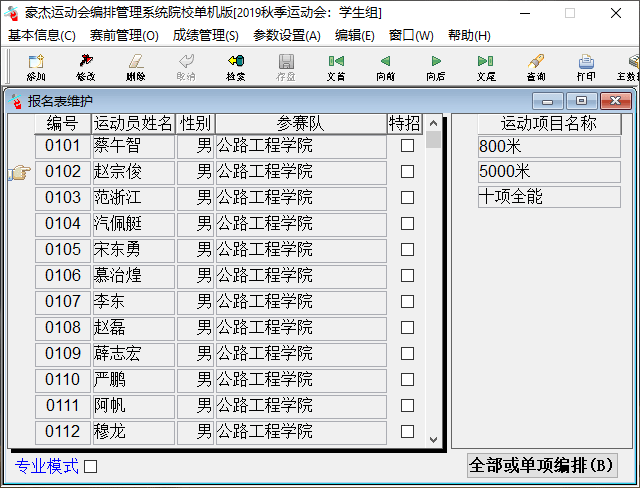The width and height of the screenshot is (640, 488).
Task: Go to previous record with 向前 icon
Action: click(x=385, y=67)
